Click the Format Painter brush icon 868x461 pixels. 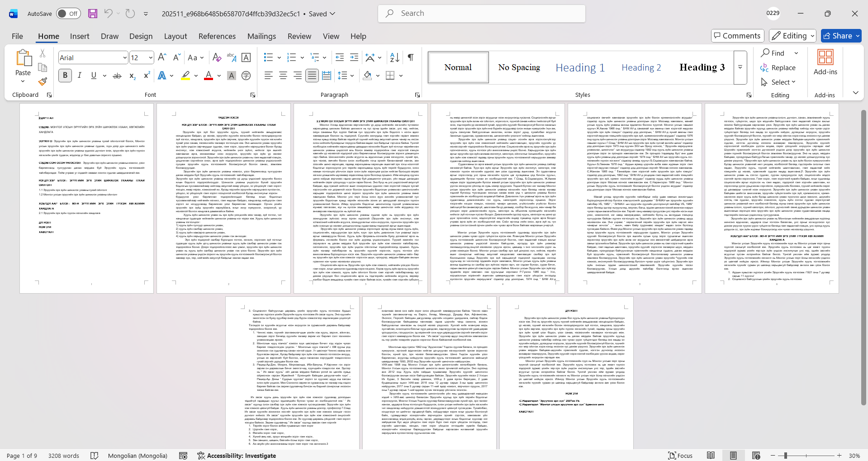pos(43,82)
